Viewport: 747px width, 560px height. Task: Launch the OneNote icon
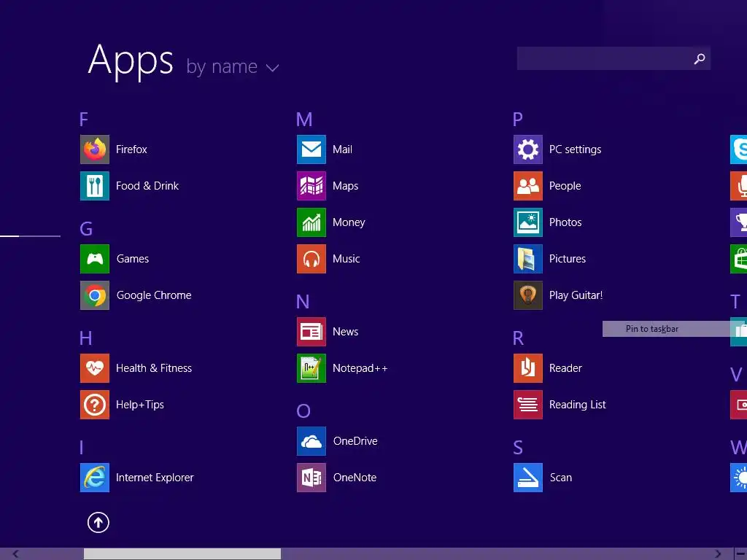(311, 478)
